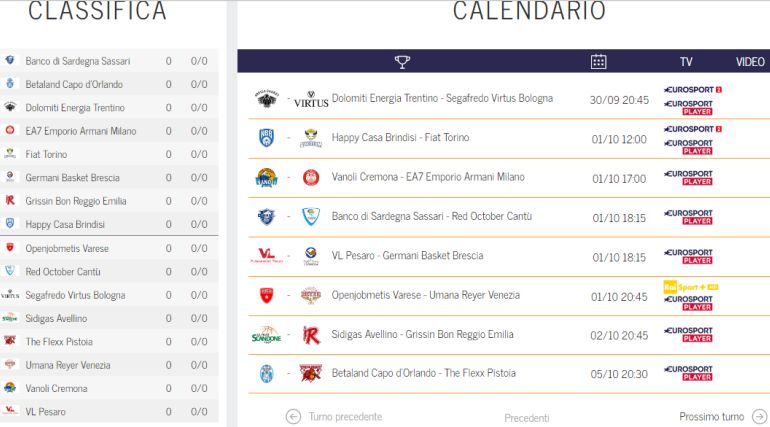Click the trophy icon in calendar header
Screen dimensions: 770x427
click(402, 62)
